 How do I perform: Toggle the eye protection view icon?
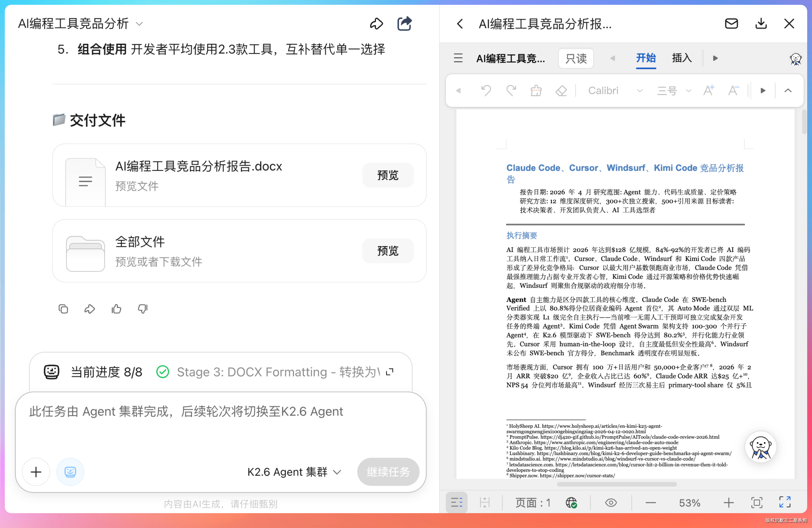(611, 502)
